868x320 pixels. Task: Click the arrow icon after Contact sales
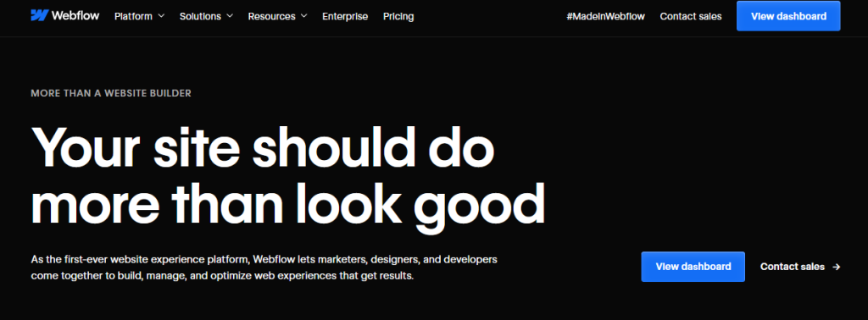pyautogui.click(x=837, y=267)
